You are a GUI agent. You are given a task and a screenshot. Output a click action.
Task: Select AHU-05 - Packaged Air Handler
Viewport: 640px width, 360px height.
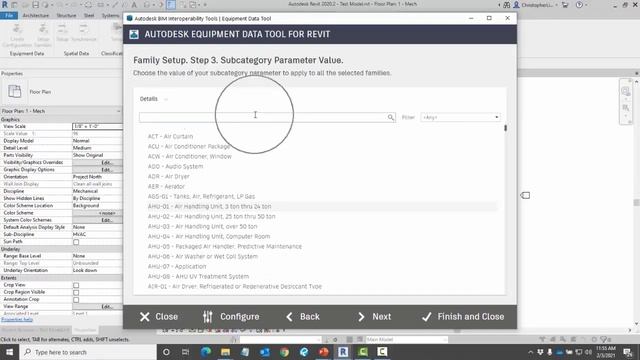coord(224,247)
